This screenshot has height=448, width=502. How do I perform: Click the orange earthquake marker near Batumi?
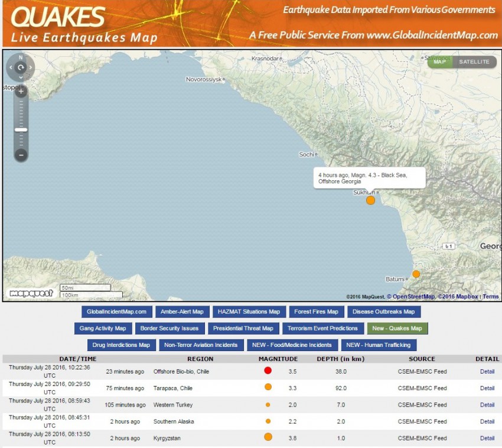point(416,274)
